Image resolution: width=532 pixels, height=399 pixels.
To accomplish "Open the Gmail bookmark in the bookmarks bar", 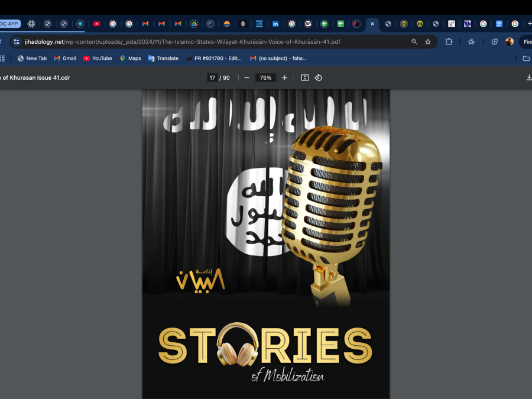I will 65,59.
